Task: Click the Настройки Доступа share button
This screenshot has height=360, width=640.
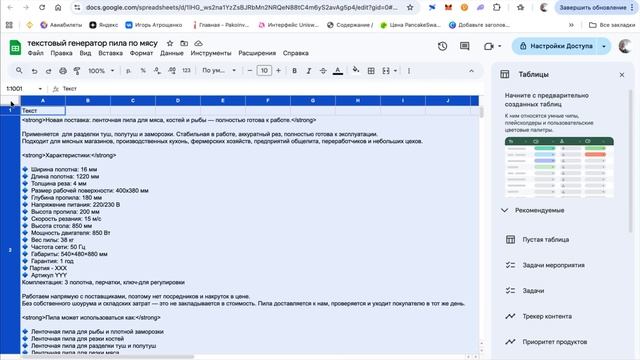Action: pos(555,46)
